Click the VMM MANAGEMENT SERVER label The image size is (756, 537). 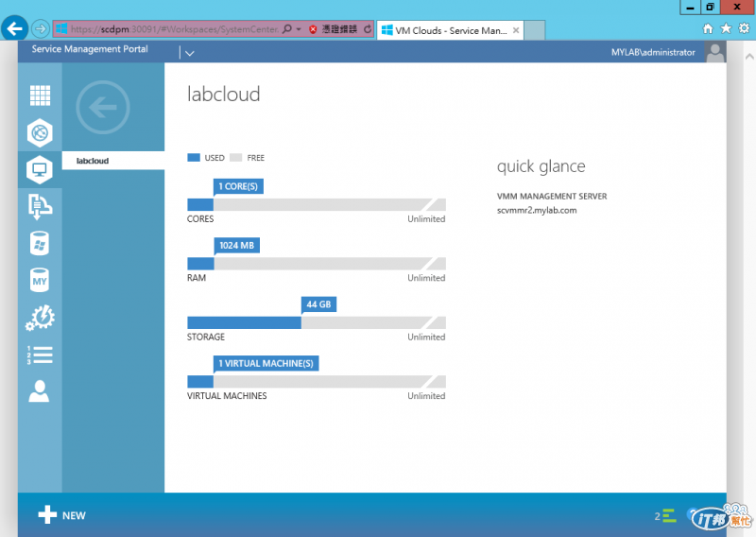click(552, 197)
